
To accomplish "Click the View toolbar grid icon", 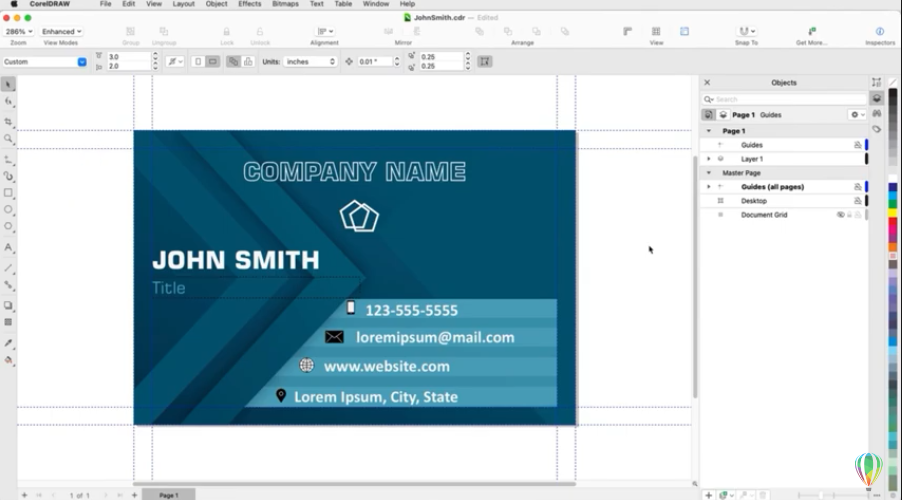I will point(656,31).
